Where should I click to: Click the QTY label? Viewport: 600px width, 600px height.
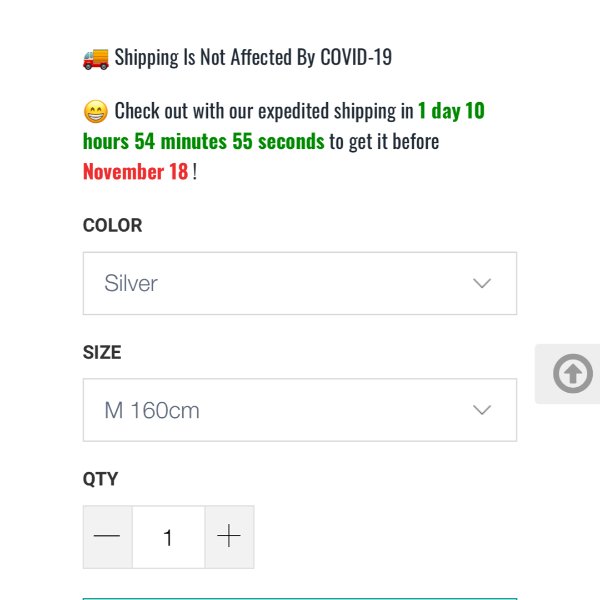tap(100, 479)
